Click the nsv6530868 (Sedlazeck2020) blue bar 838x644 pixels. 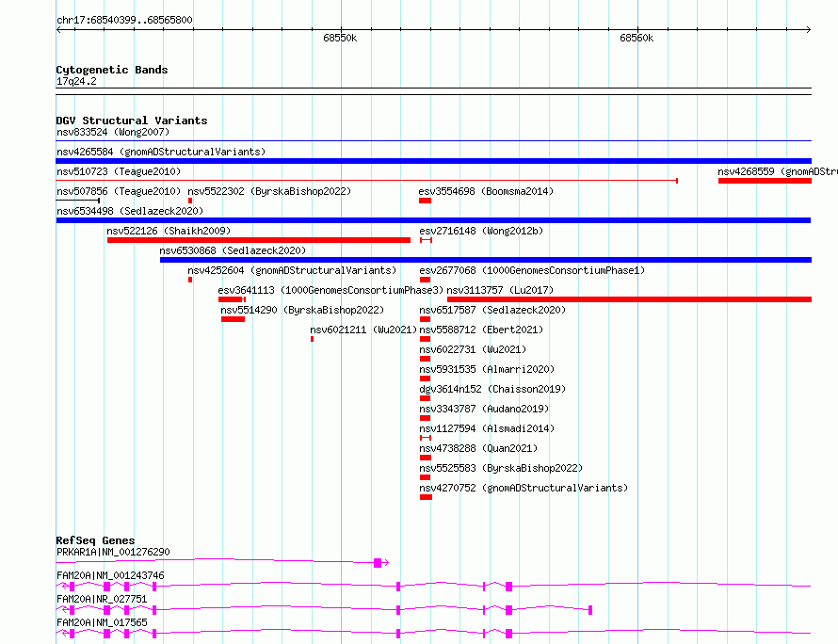pos(485,260)
